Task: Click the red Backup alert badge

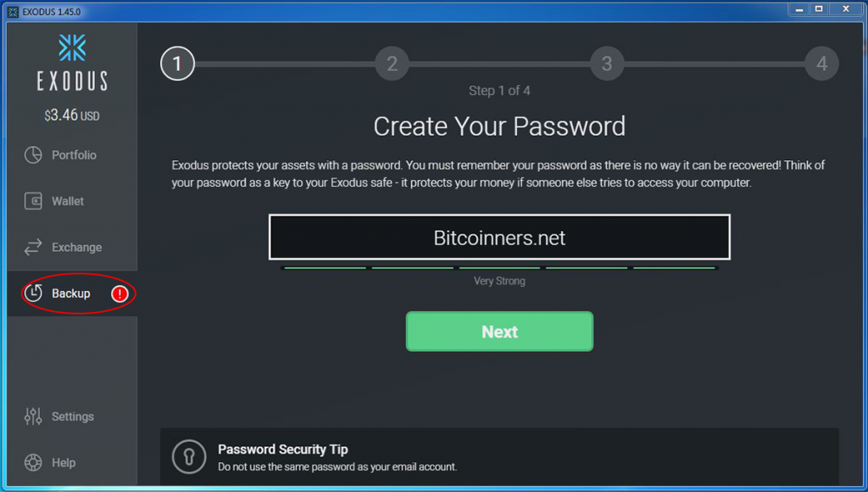Action: tap(120, 294)
